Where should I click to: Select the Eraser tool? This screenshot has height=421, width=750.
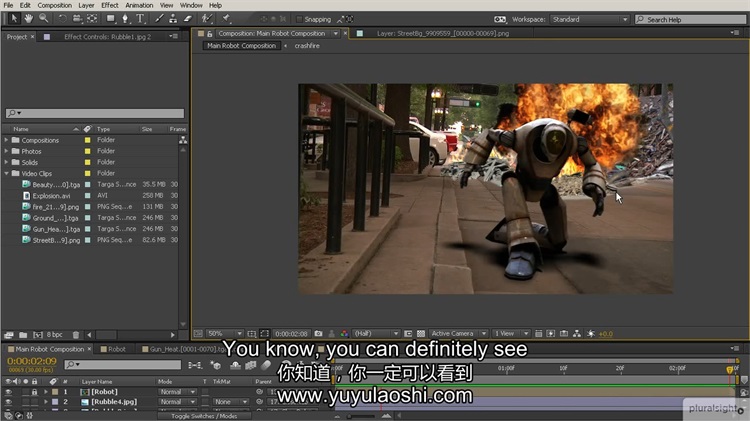188,19
